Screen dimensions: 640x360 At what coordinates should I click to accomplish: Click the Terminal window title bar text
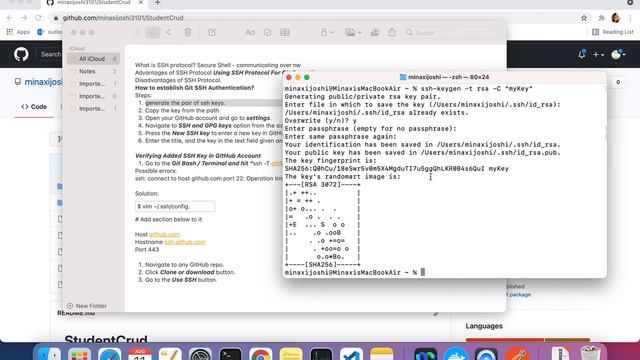[444, 77]
